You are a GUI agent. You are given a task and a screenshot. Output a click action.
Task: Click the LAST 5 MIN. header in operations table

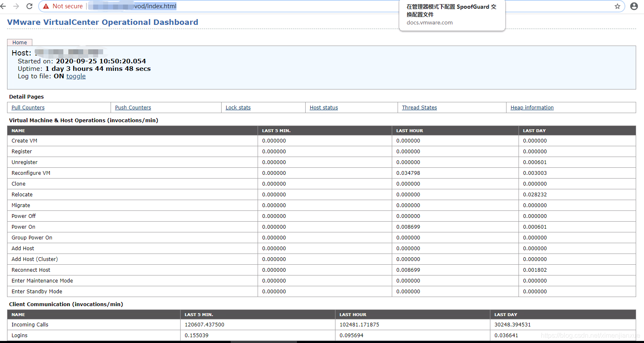(x=276, y=130)
